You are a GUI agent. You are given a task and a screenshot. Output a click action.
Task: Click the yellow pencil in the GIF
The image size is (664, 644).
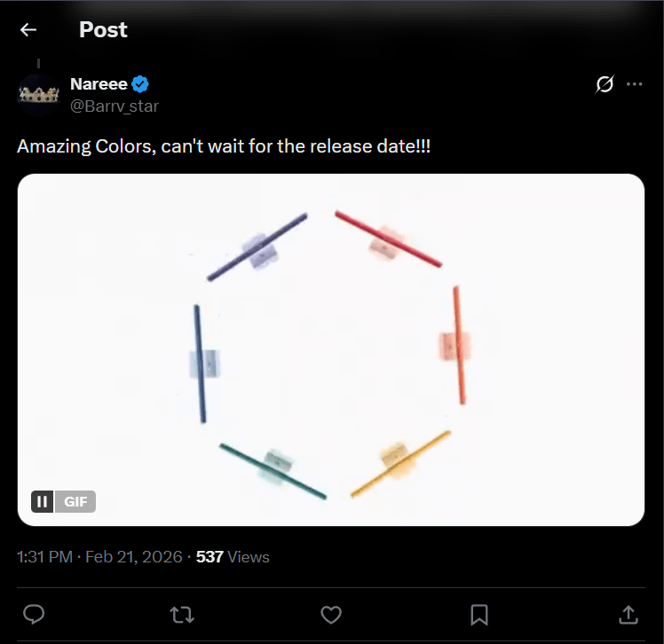(x=400, y=463)
